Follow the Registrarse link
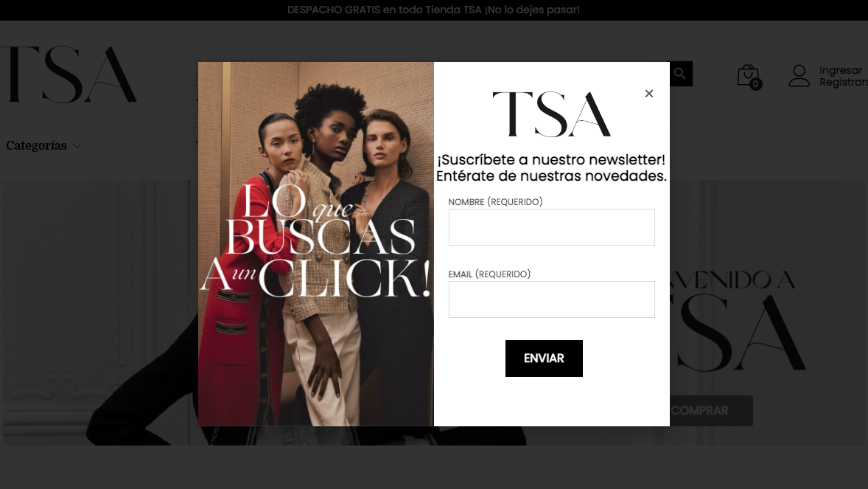This screenshot has height=489, width=868. point(844,82)
